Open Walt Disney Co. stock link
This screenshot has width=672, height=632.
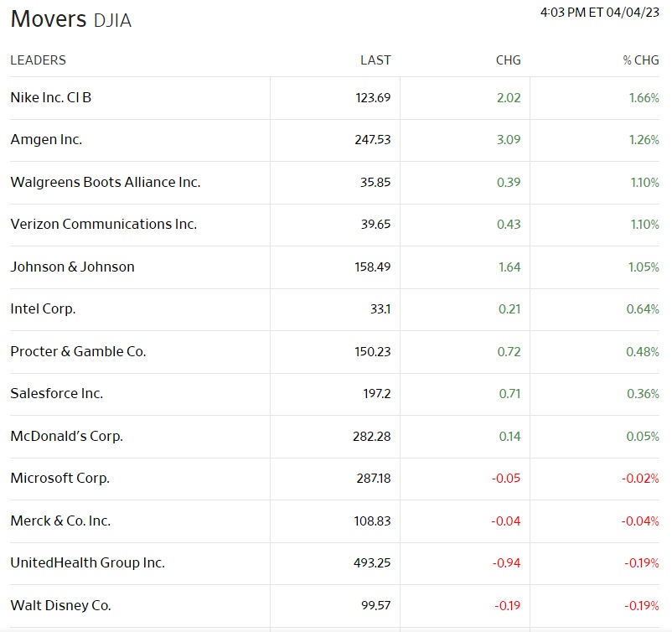coord(60,605)
